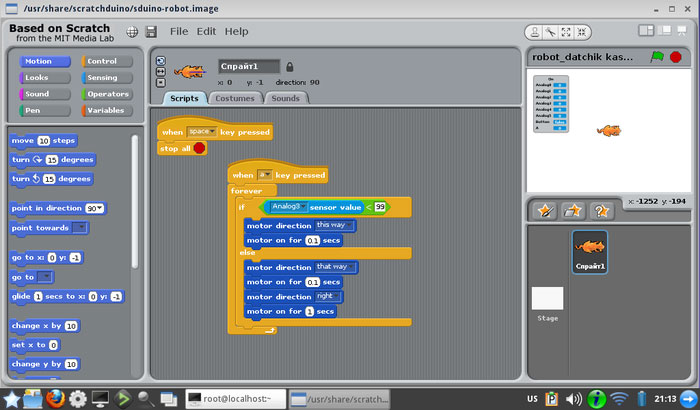
Task: Open the palette 'go to' block target dropdown
Action: click(45, 277)
